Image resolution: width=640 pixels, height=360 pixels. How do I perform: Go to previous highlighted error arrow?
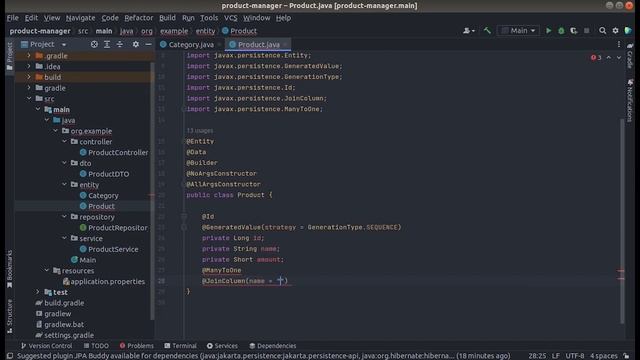[x=609, y=58]
